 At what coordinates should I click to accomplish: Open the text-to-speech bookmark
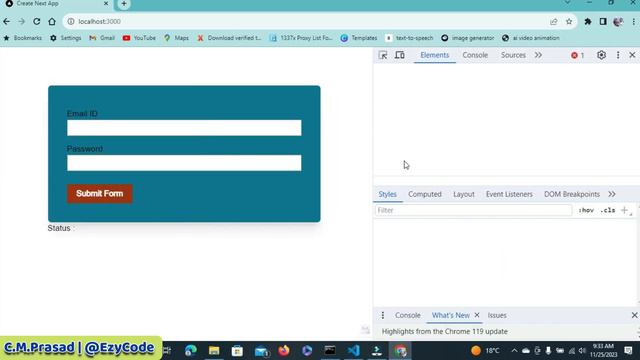click(409, 38)
